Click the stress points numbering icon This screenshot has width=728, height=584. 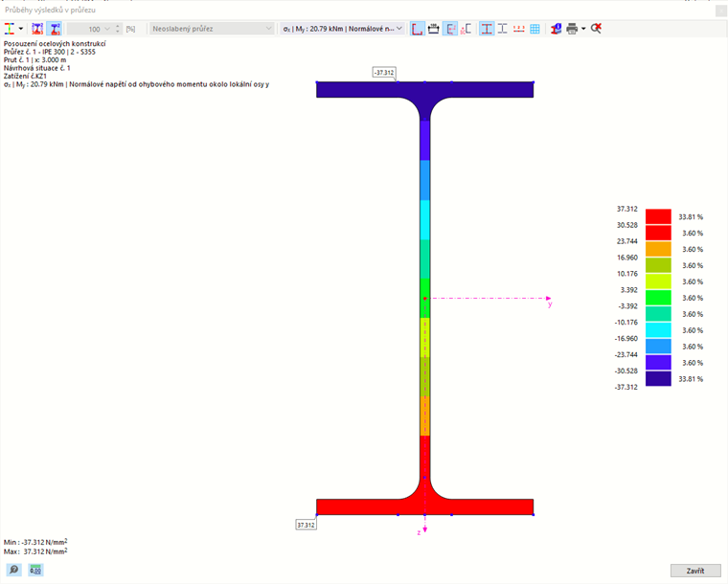(37, 29)
